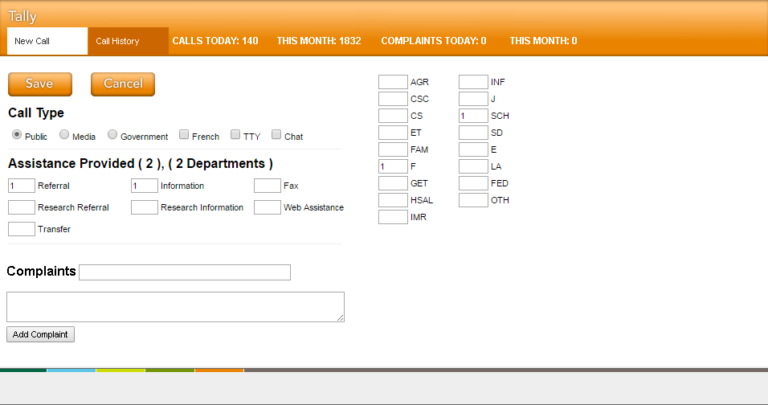Image resolution: width=768 pixels, height=405 pixels.
Task: Focus the LA department field
Action: click(474, 167)
